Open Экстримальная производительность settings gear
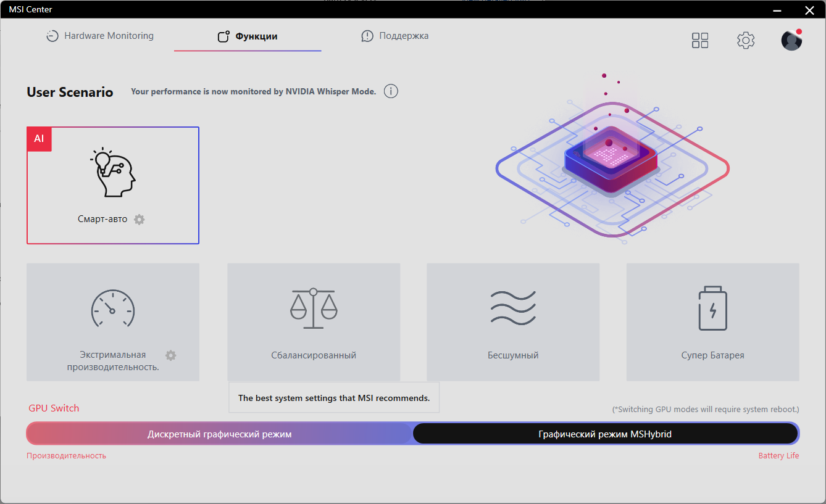The image size is (826, 504). (171, 355)
